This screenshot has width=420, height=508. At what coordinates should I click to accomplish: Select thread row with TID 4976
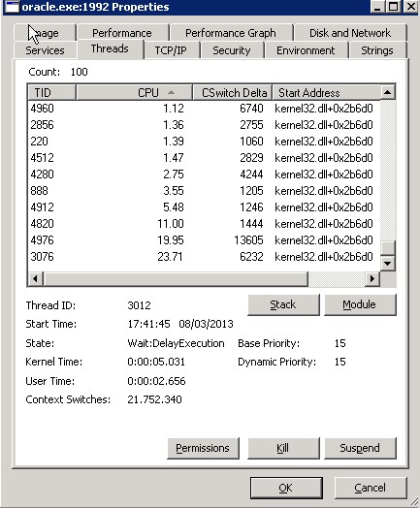click(204, 240)
